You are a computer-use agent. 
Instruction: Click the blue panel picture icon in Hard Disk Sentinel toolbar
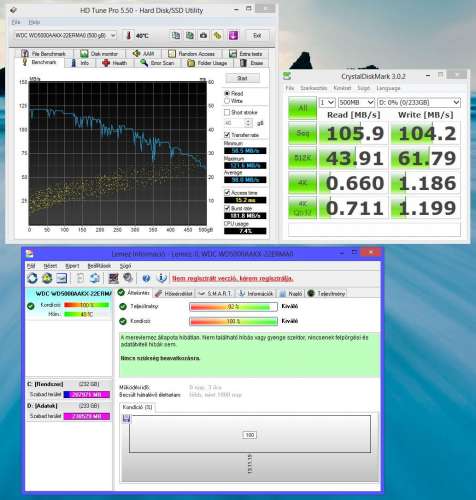point(62,278)
